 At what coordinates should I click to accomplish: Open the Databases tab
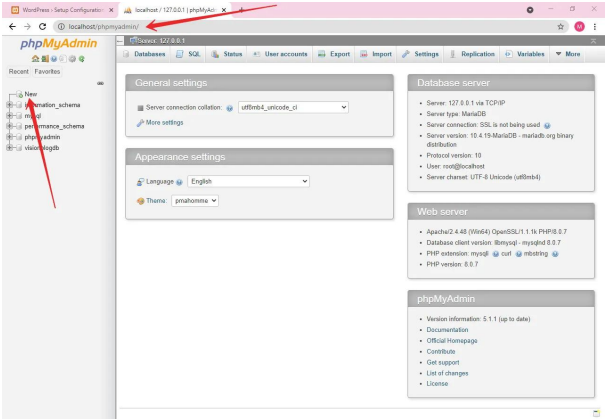[x=145, y=54]
